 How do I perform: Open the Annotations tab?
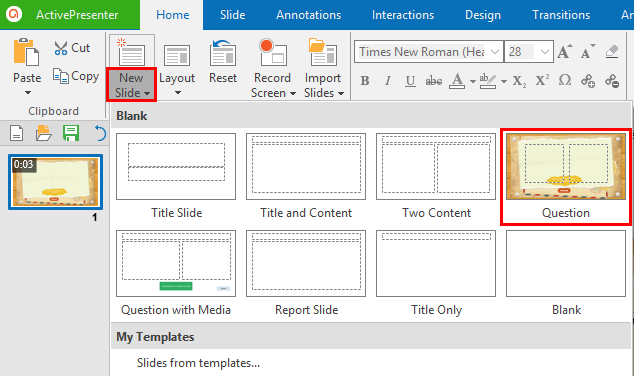point(309,15)
